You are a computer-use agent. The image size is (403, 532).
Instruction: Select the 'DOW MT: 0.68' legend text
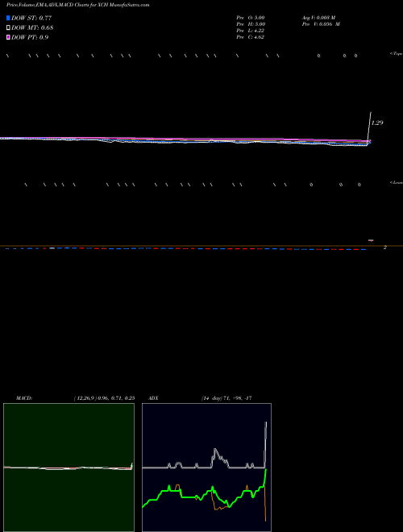click(x=32, y=27)
